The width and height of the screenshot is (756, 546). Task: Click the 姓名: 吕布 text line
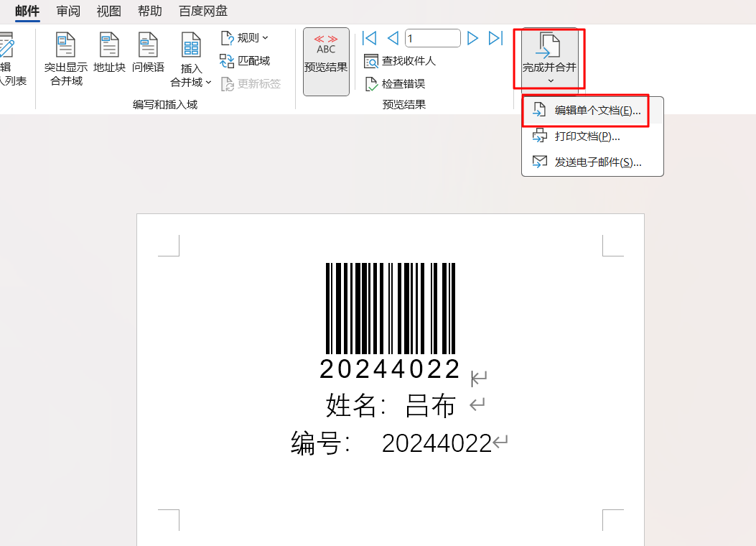[x=391, y=405]
